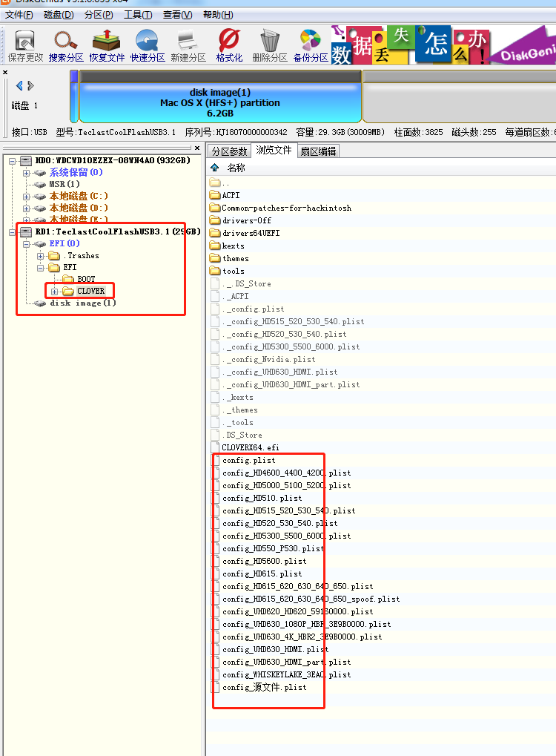Screen dimensions: 556x756
Task: Select the config.plist file
Action: [248, 461]
